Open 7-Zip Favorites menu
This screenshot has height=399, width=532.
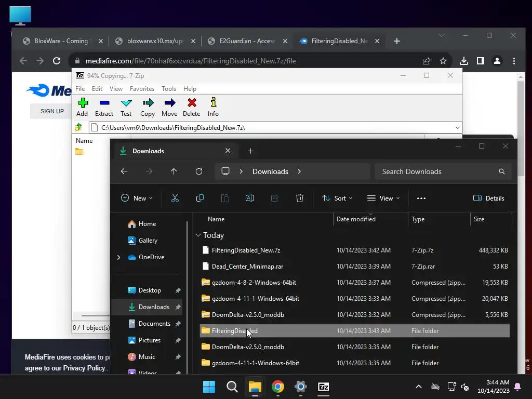pyautogui.click(x=142, y=88)
